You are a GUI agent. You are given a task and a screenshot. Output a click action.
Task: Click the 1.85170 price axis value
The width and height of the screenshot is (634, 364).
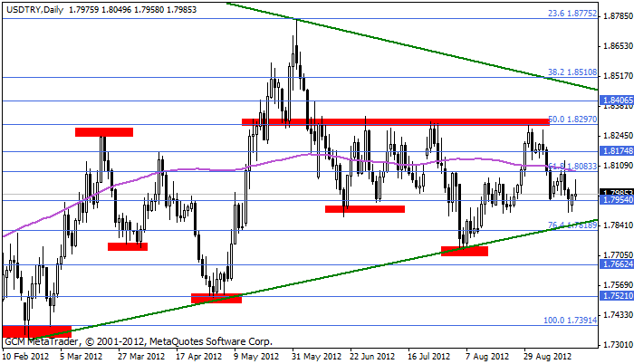coord(618,76)
